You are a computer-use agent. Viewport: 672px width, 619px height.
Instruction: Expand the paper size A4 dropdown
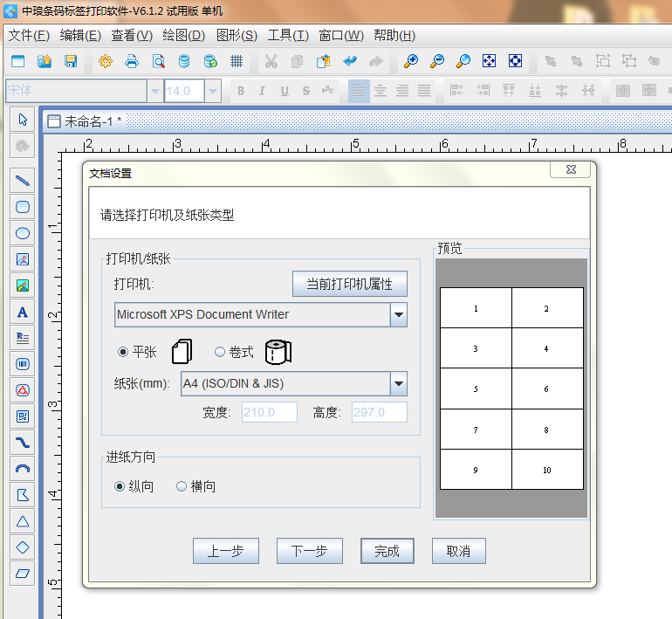[398, 383]
